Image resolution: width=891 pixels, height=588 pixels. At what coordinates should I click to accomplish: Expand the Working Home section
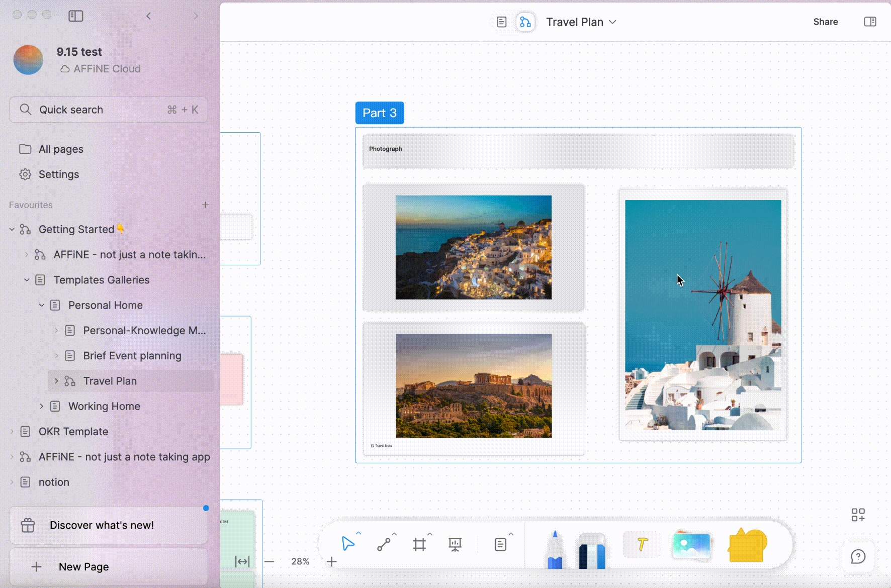point(41,406)
